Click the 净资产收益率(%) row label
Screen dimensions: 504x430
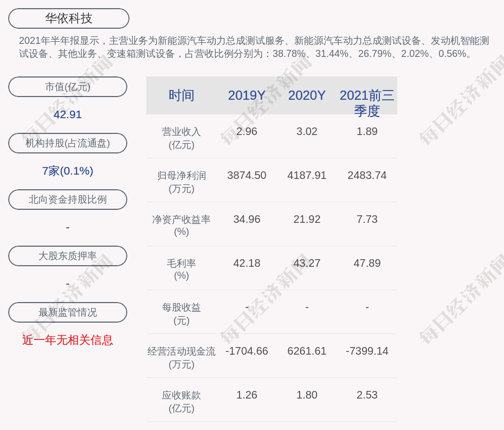tap(182, 226)
